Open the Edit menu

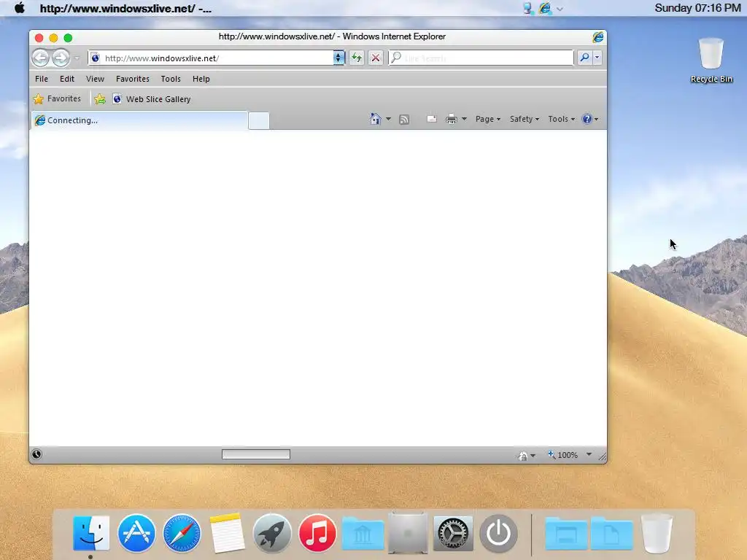pyautogui.click(x=66, y=79)
